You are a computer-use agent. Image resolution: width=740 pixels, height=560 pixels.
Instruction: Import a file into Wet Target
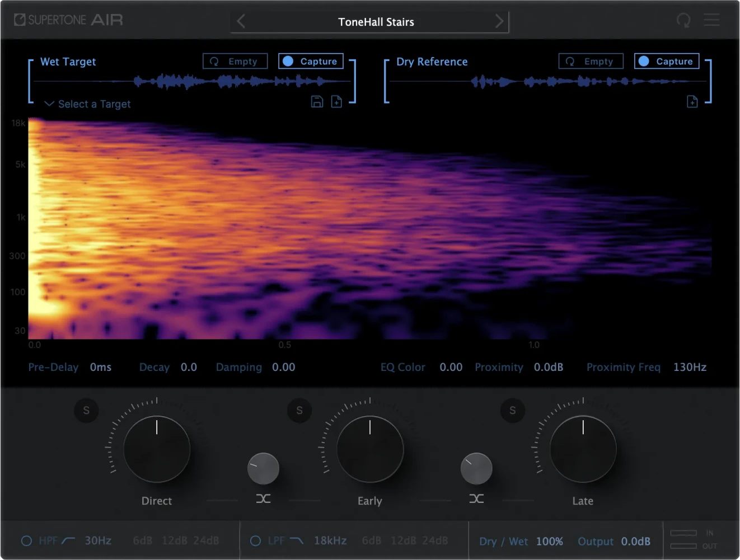(x=336, y=101)
